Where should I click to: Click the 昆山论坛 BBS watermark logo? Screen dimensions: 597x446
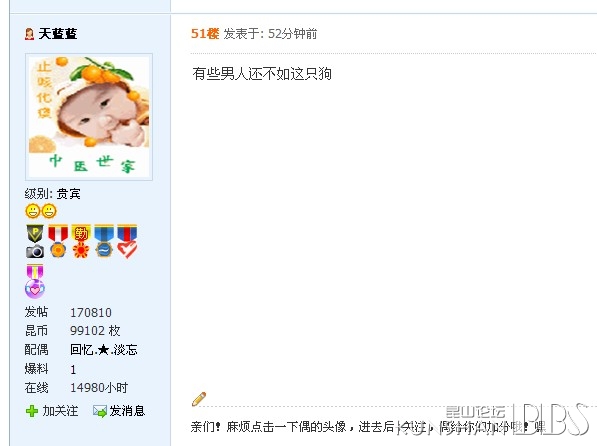point(517,419)
